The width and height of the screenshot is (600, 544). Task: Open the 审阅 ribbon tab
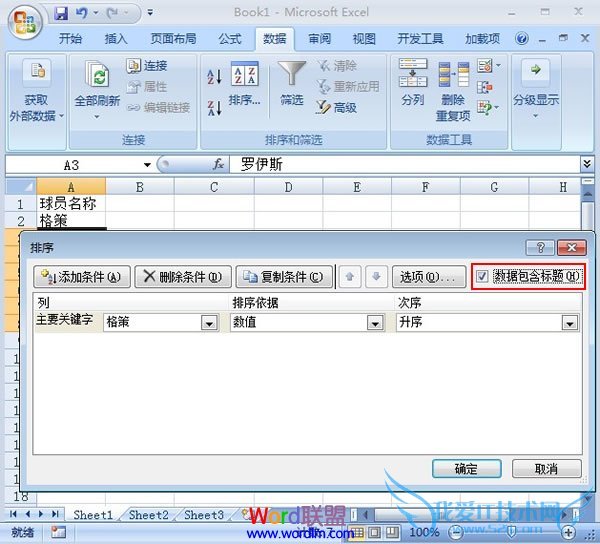[320, 39]
